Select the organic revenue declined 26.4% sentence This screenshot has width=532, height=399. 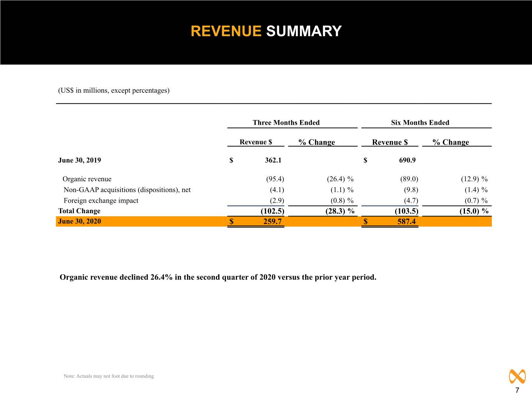click(218, 277)
